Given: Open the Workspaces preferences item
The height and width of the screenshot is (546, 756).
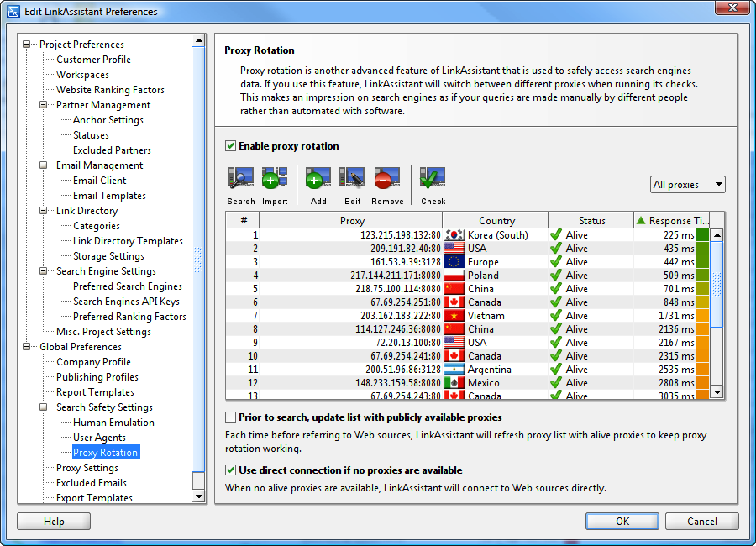Looking at the screenshot, I should coord(82,75).
